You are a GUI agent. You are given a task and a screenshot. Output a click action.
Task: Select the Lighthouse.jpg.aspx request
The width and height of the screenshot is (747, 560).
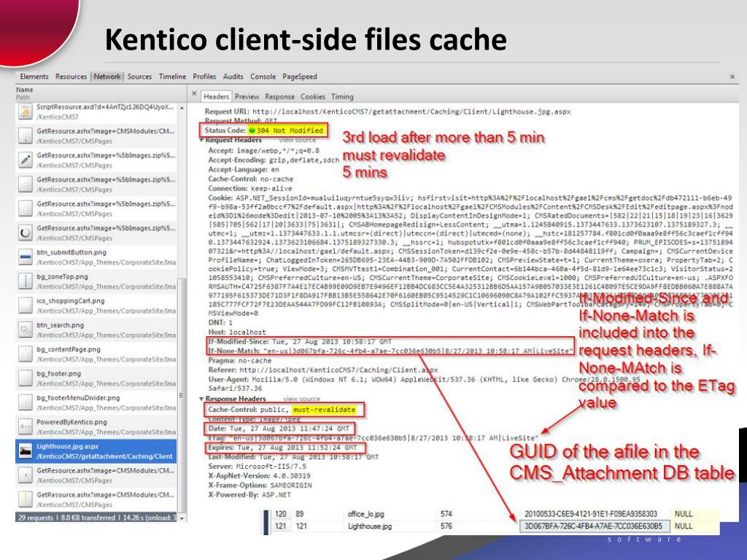click(97, 451)
